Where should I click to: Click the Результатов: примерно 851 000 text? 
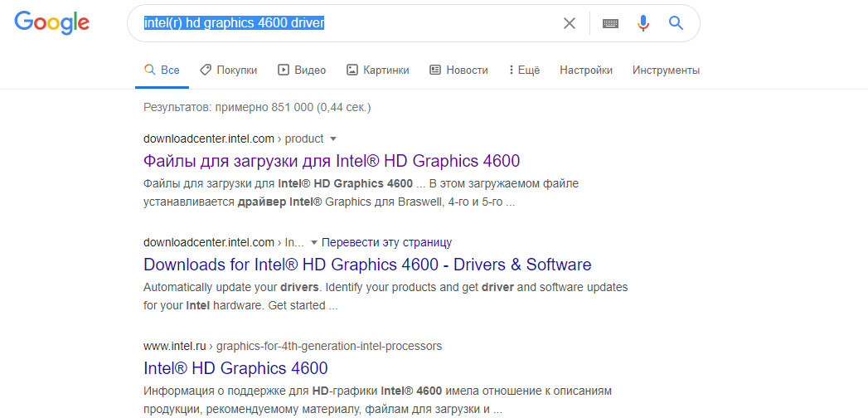[x=257, y=108]
